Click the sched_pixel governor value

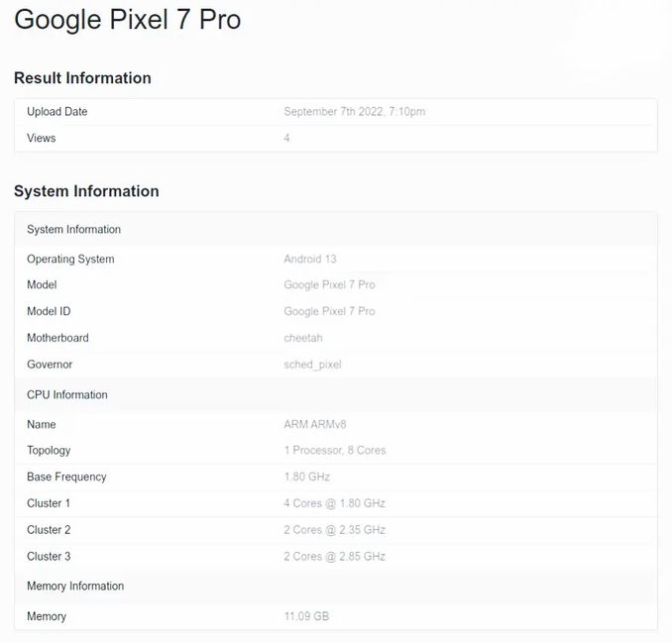tap(312, 365)
